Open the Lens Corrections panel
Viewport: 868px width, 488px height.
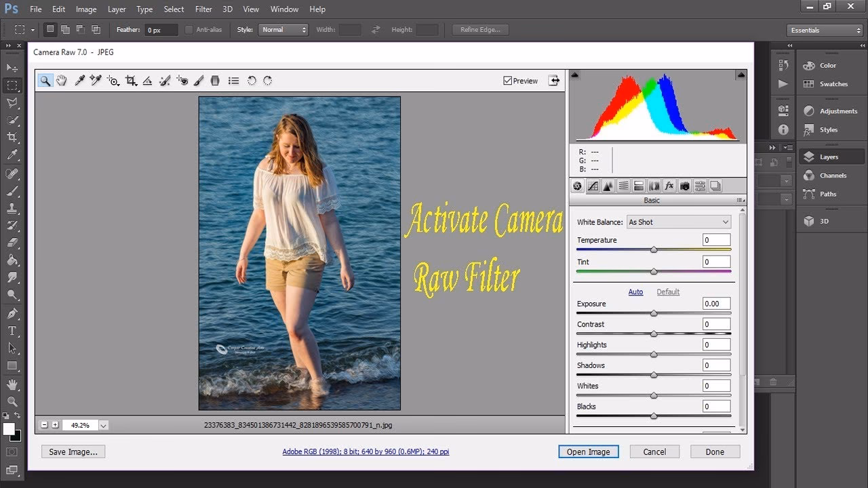[654, 186]
